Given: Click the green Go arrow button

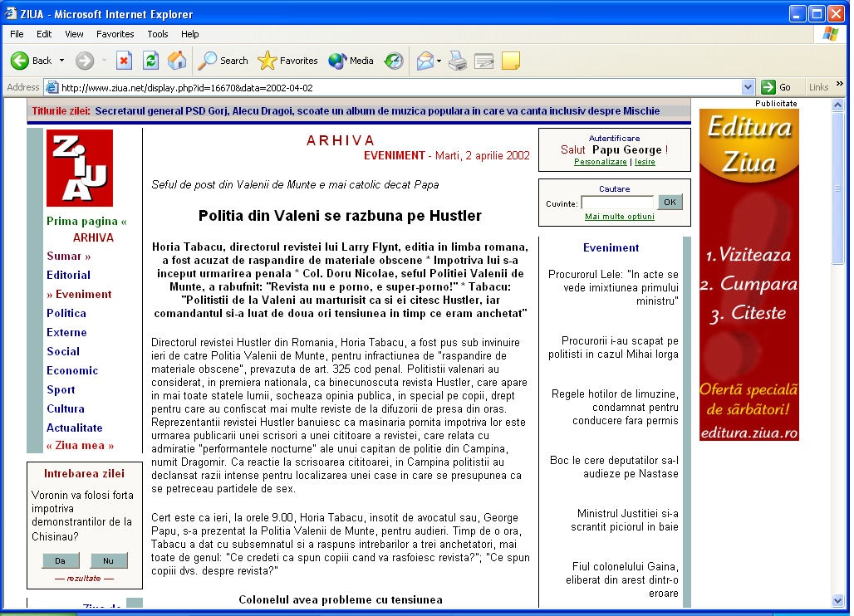Looking at the screenshot, I should 768,87.
